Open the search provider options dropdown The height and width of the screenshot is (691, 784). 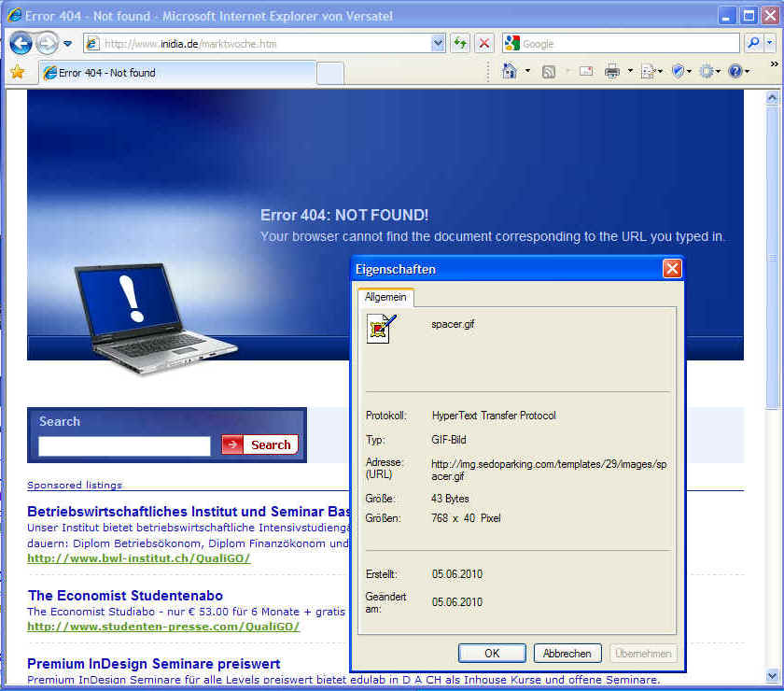point(770,44)
